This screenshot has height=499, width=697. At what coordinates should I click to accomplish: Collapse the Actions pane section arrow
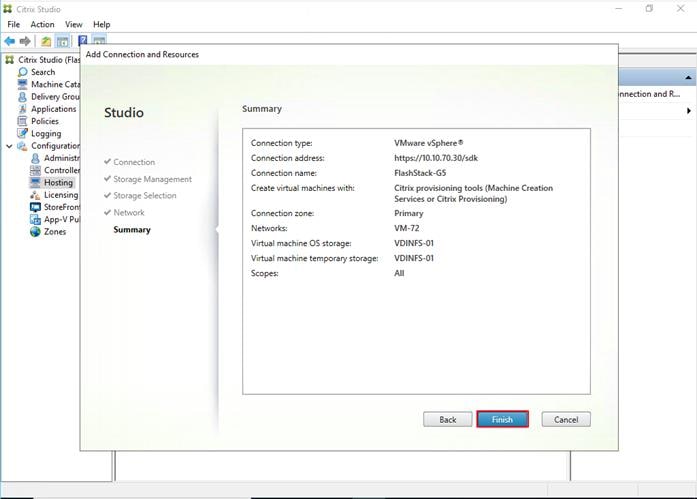tap(688, 78)
